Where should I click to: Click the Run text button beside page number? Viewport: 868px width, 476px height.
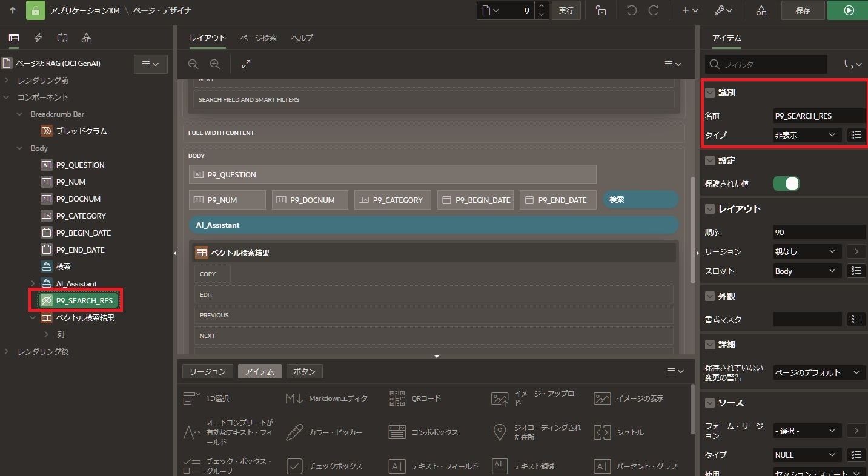(x=566, y=10)
